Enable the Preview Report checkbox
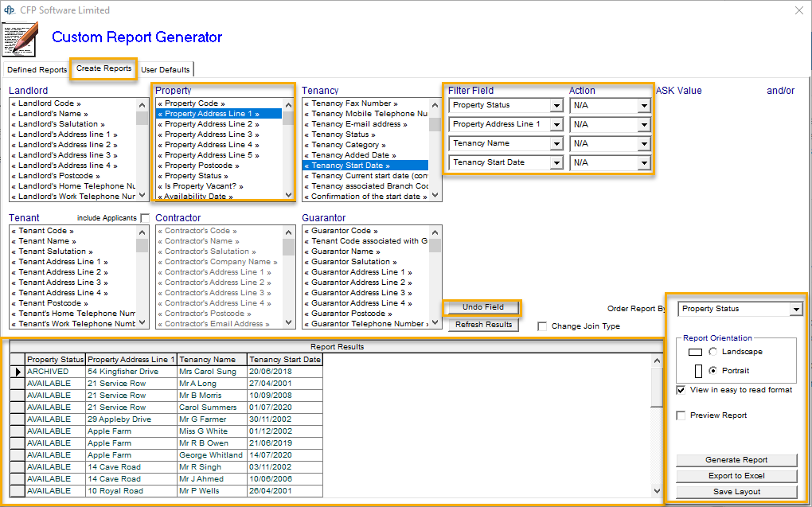This screenshot has height=507, width=812. coord(681,415)
